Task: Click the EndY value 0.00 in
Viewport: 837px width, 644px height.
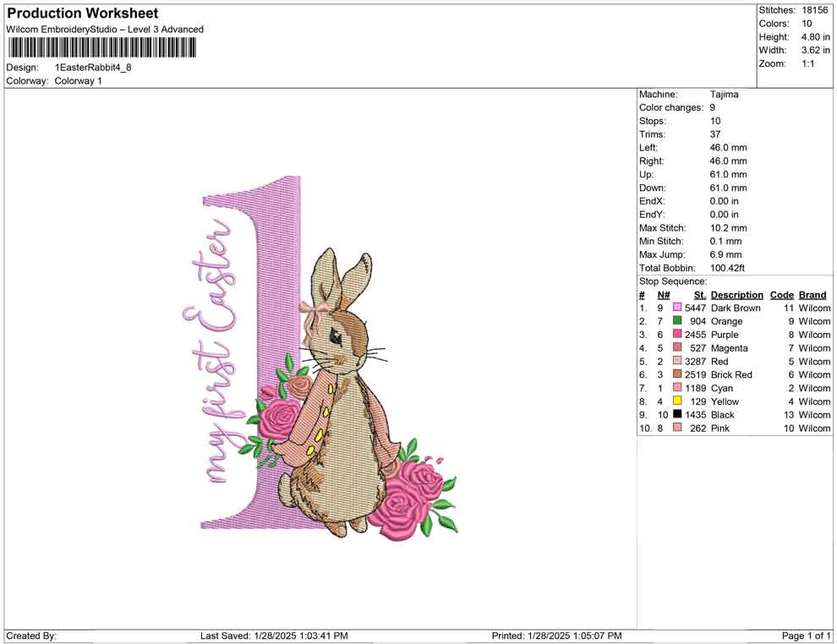Action: (725, 215)
